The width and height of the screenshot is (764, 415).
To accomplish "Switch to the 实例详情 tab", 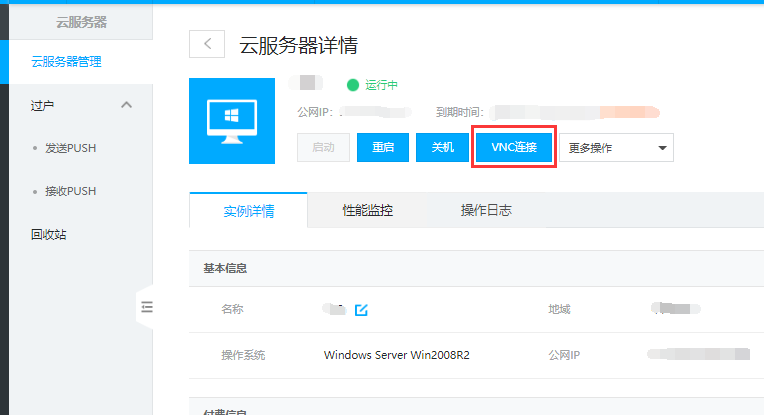I will point(248,210).
